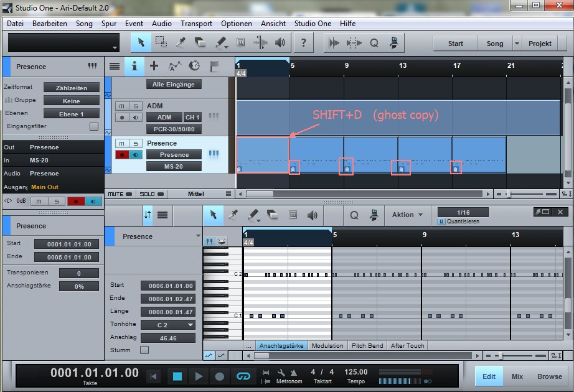Select the Arrow tool in the music editor toolbar

click(213, 215)
